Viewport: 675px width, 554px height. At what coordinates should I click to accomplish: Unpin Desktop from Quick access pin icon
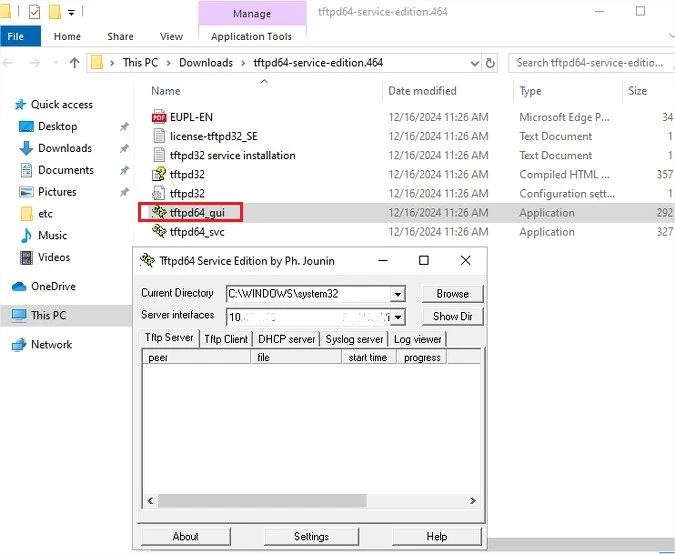124,127
